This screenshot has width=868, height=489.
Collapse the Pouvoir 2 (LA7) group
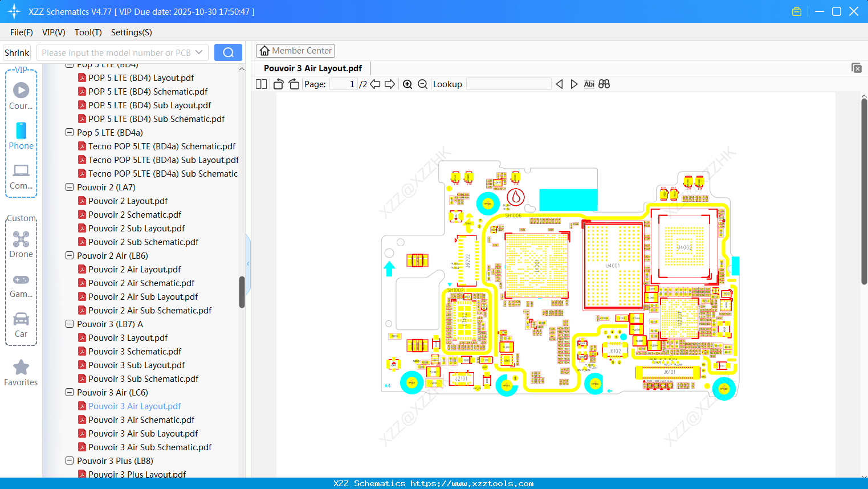(69, 187)
